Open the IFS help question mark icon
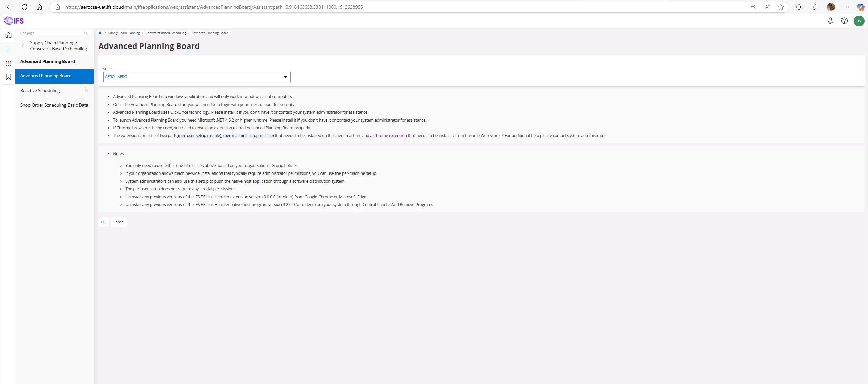The height and width of the screenshot is (384, 868). 845,21
